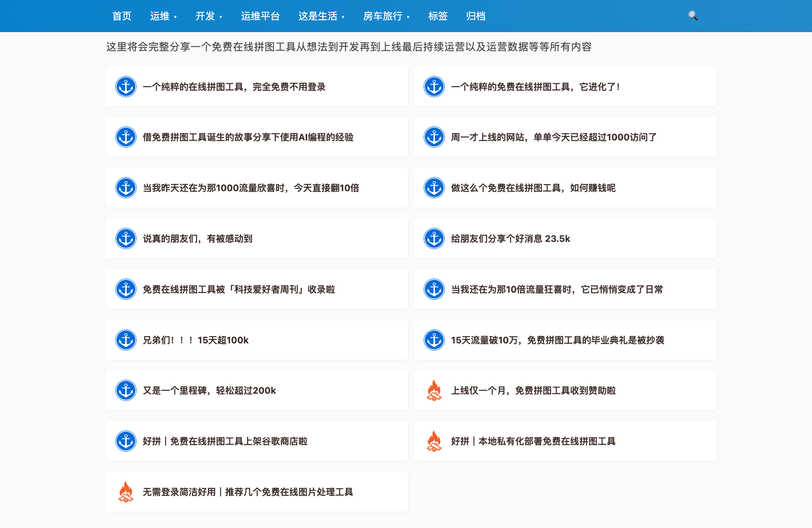This screenshot has height=528, width=812.
Task: Click flame icon beside '无需登录简洁好用｜推荐几个免费在线图片处理工具'
Action: pos(126,492)
